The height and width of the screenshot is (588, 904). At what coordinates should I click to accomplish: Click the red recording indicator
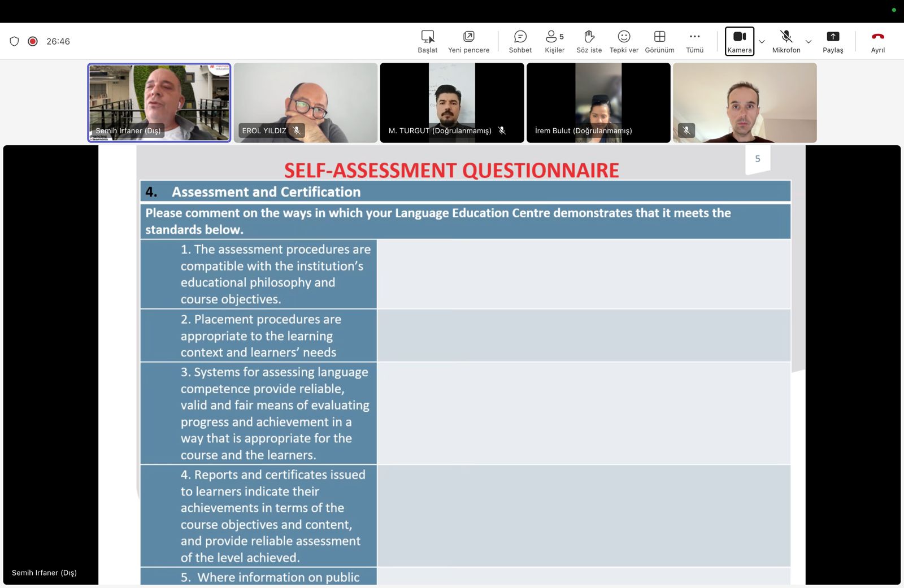pyautogui.click(x=33, y=41)
